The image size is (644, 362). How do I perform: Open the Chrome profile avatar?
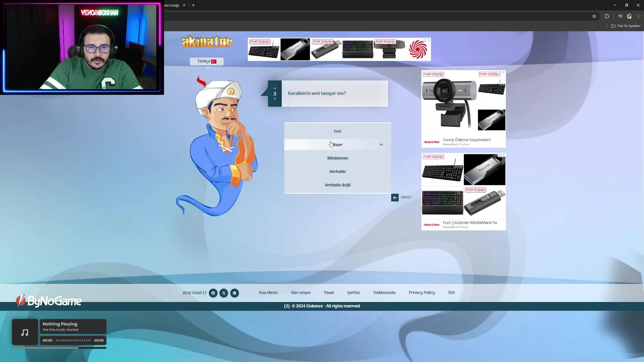[x=629, y=16]
